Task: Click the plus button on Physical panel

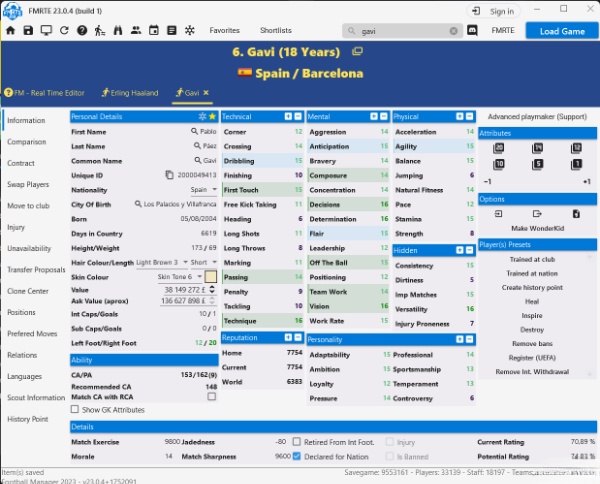Action: (x=460, y=116)
